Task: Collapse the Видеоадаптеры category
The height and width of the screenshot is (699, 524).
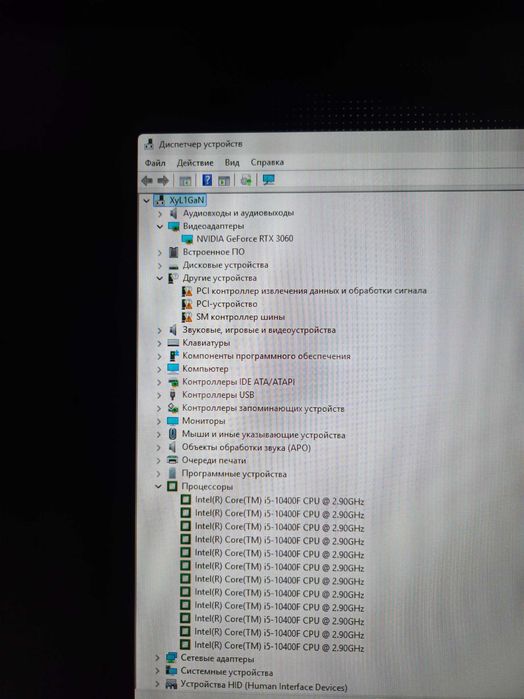Action: coord(160,227)
